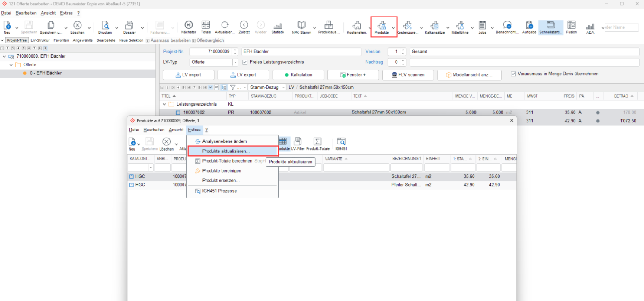Screen dimensions: 644x301
Task: Open Drucken print preview icon
Action: point(105,25)
